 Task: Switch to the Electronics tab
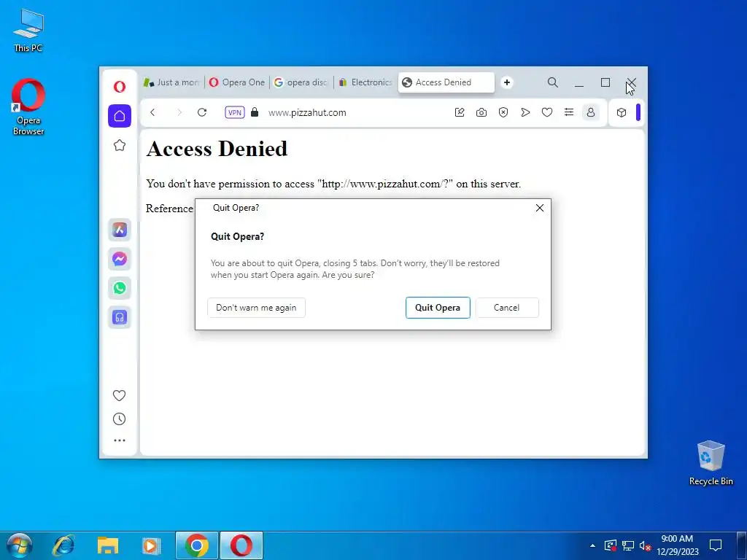pos(366,82)
